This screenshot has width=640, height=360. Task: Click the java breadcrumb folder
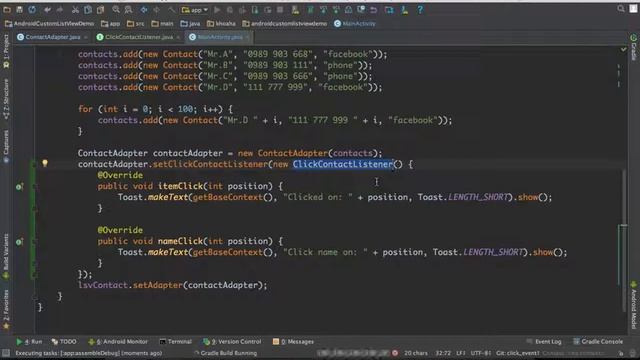[x=191, y=24]
